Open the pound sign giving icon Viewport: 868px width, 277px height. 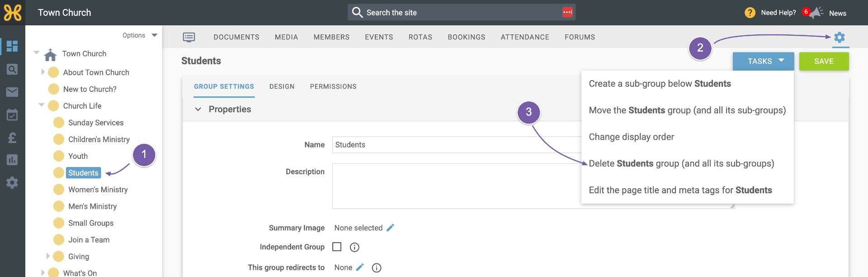coord(12,138)
